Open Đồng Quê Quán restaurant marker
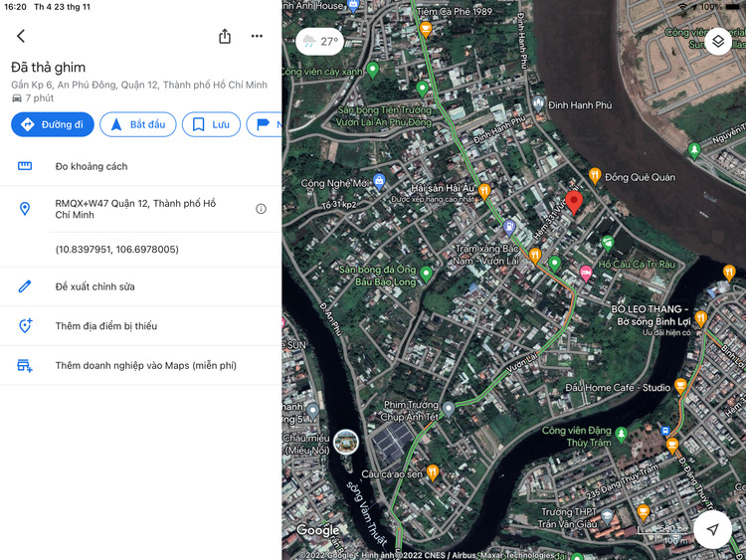Viewport: 746px width, 560px height. (x=595, y=176)
